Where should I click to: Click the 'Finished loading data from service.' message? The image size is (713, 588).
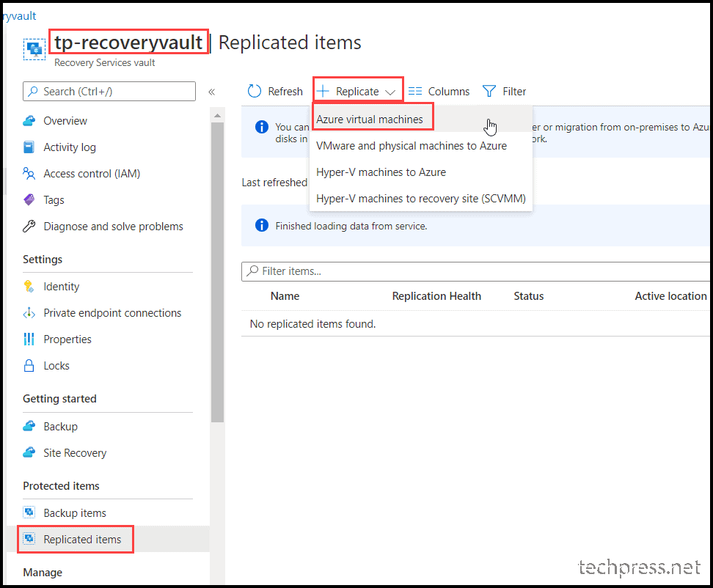351,226
